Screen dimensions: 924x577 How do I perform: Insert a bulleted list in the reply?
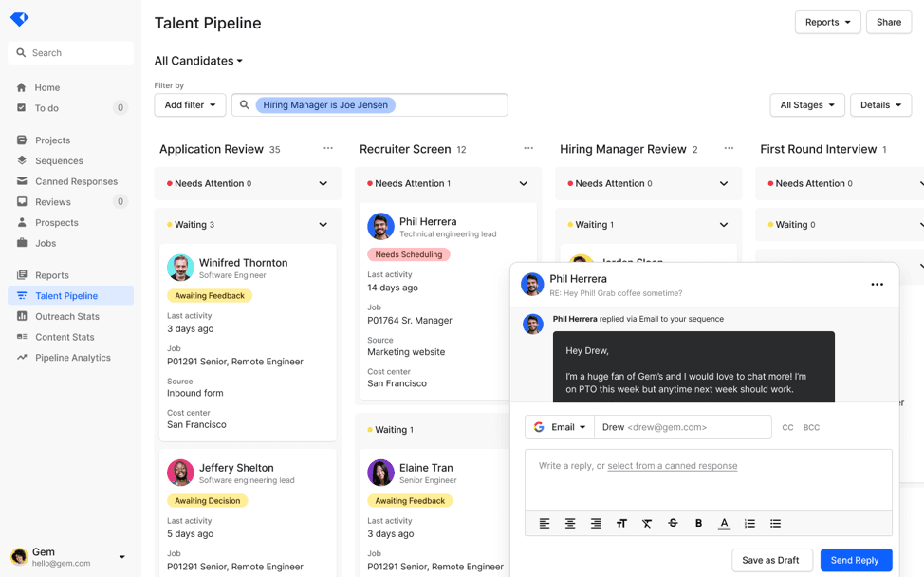[775, 523]
